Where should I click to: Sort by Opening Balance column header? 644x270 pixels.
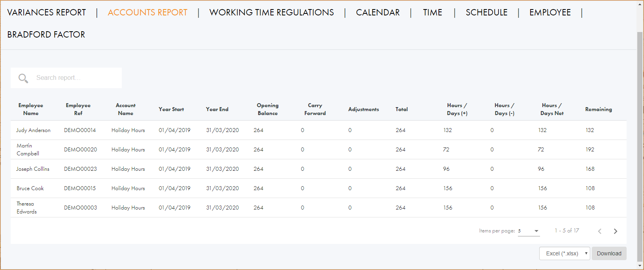tap(268, 110)
